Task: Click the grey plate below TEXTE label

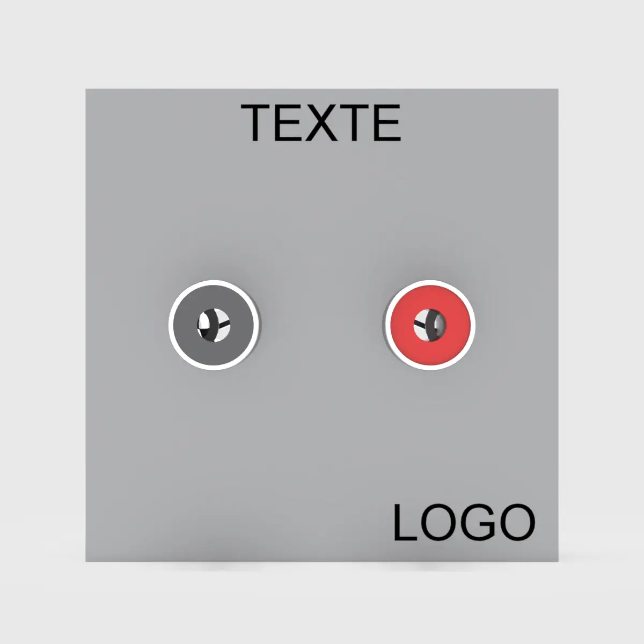Action: (x=321, y=204)
